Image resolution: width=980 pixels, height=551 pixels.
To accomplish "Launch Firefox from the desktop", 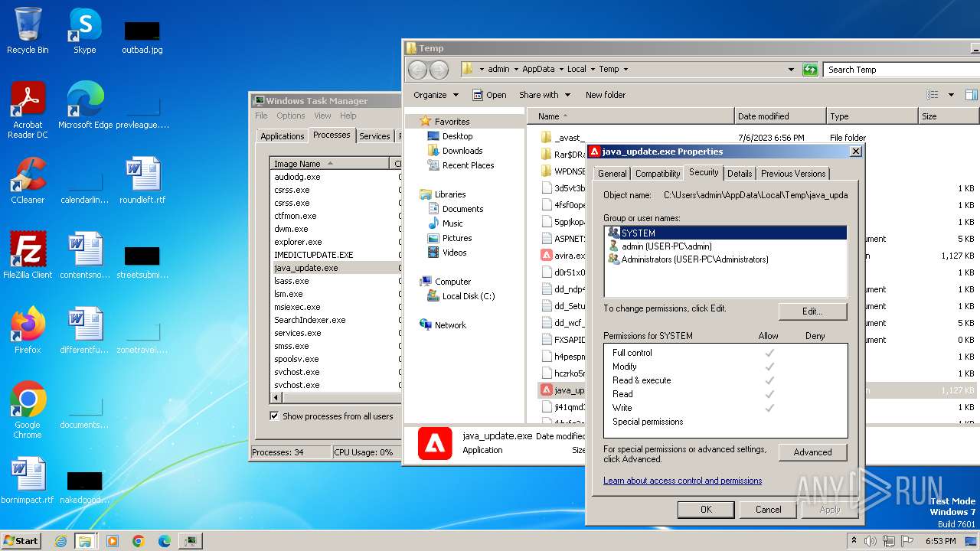I will tap(28, 331).
